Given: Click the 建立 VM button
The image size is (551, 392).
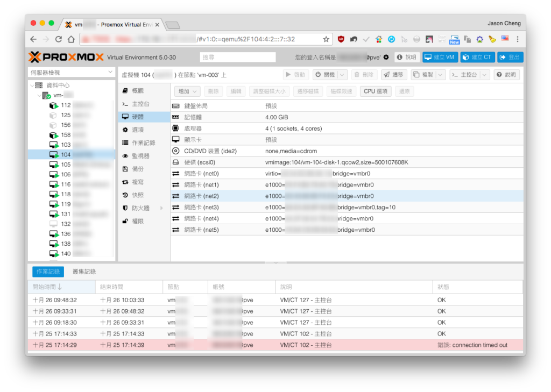Looking at the screenshot, I should tap(440, 57).
